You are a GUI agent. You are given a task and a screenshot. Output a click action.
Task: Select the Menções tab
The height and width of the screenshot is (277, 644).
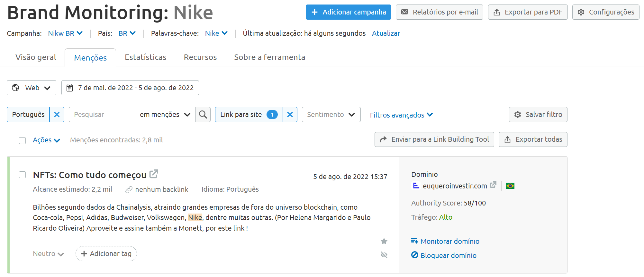pos(90,58)
